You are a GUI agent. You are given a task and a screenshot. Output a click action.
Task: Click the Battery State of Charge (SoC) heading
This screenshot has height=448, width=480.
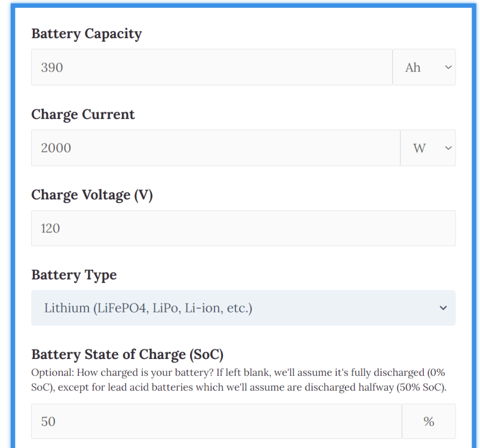coord(127,354)
